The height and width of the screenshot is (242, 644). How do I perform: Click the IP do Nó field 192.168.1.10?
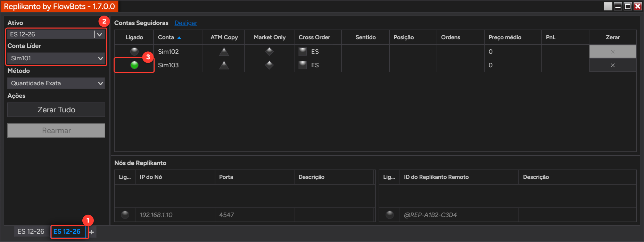click(175, 215)
